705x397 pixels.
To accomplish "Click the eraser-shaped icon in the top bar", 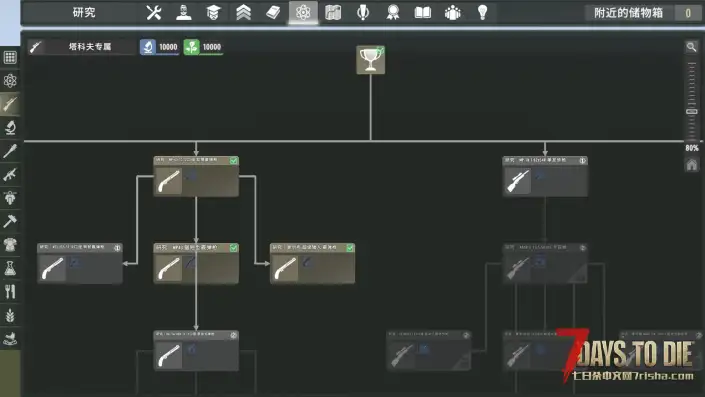I will click(273, 13).
